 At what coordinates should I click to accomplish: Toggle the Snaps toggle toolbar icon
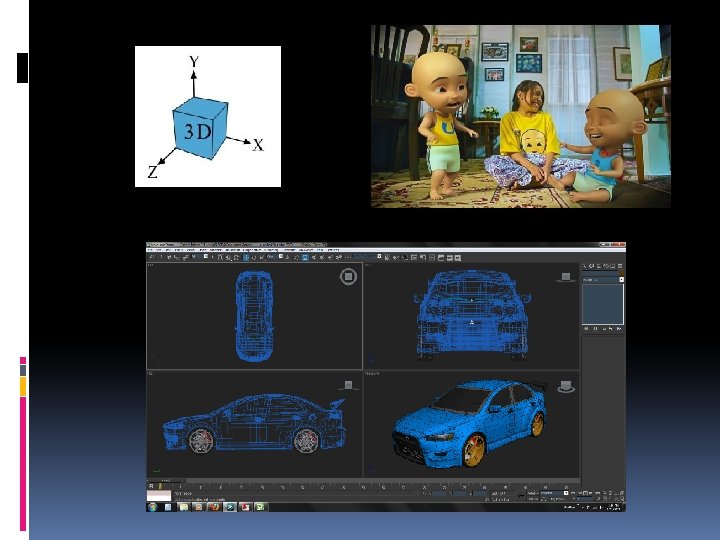click(x=314, y=258)
